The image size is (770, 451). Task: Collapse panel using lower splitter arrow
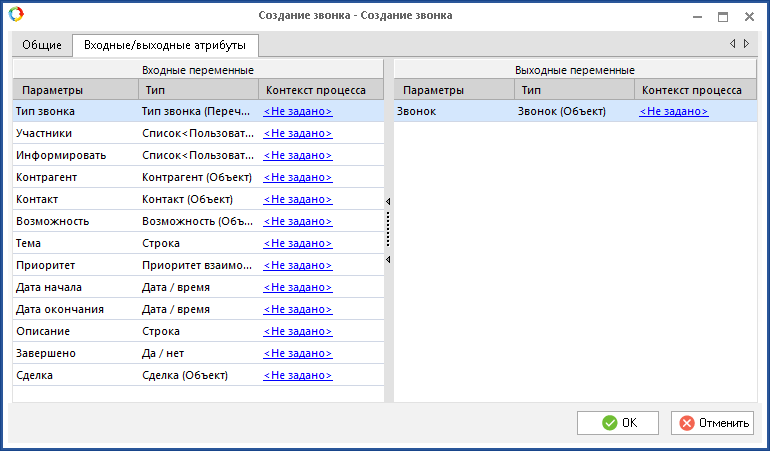pos(388,260)
